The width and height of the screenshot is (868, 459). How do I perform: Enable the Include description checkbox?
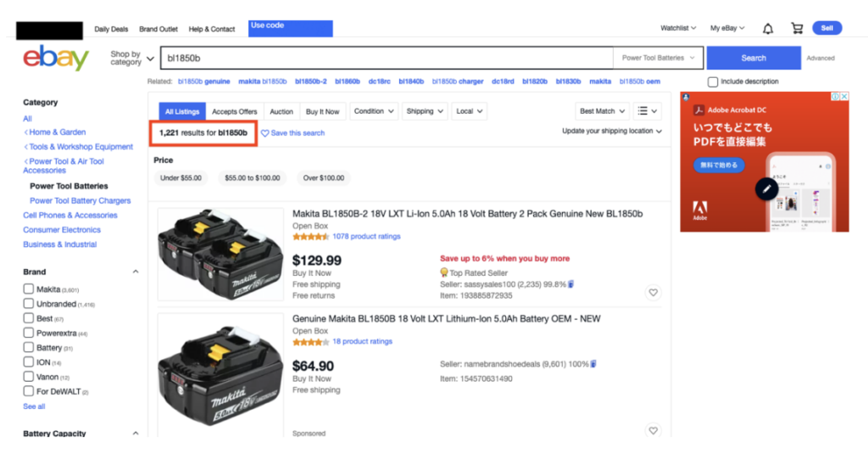tap(713, 81)
